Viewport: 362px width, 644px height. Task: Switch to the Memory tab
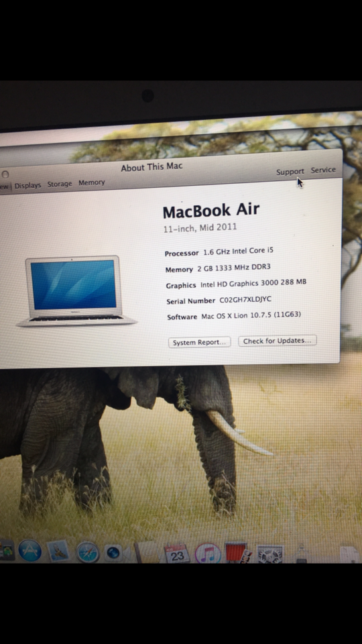click(x=92, y=182)
